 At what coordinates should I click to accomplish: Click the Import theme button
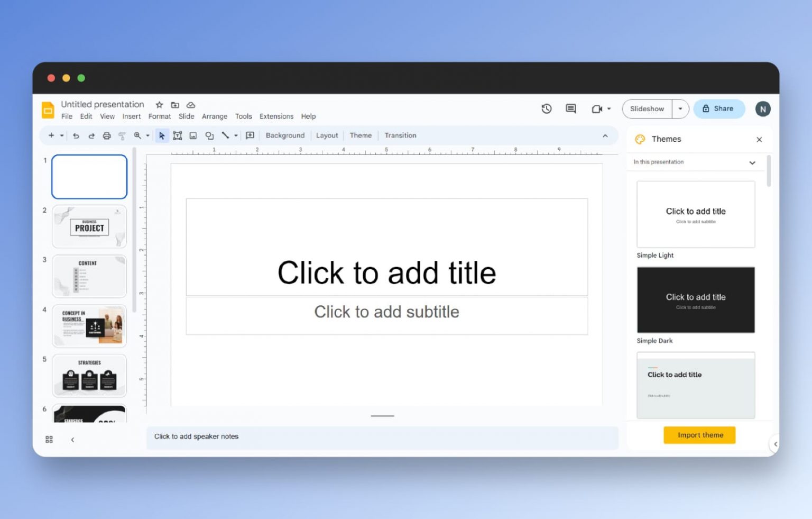[x=699, y=435]
